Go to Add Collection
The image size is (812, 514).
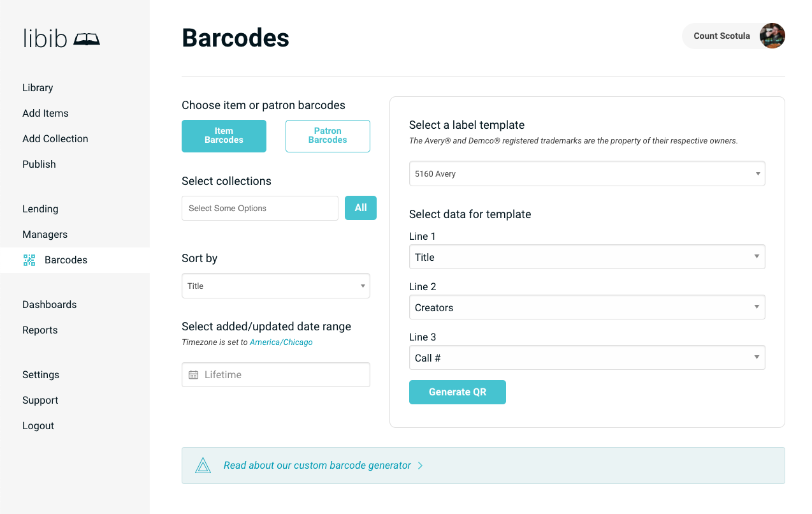tap(55, 138)
